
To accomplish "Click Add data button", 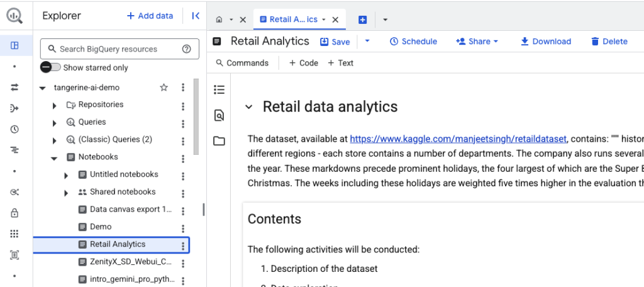I will coord(150,16).
